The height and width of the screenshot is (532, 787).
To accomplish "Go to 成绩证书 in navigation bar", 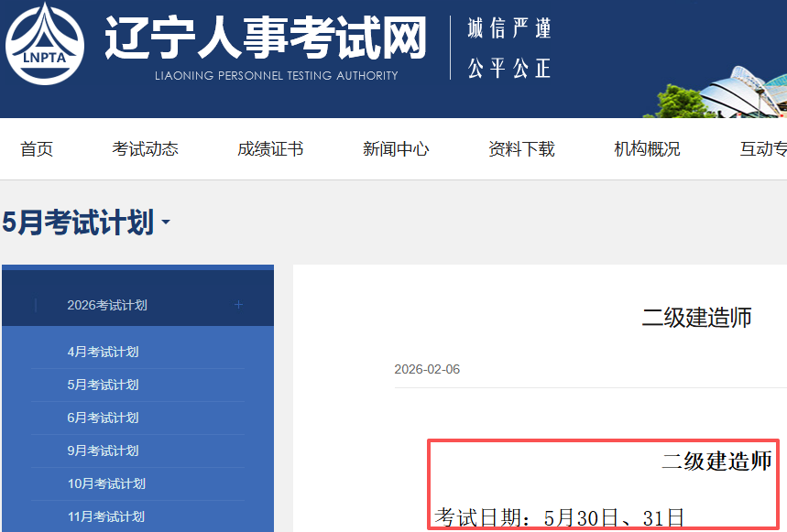I will point(270,149).
